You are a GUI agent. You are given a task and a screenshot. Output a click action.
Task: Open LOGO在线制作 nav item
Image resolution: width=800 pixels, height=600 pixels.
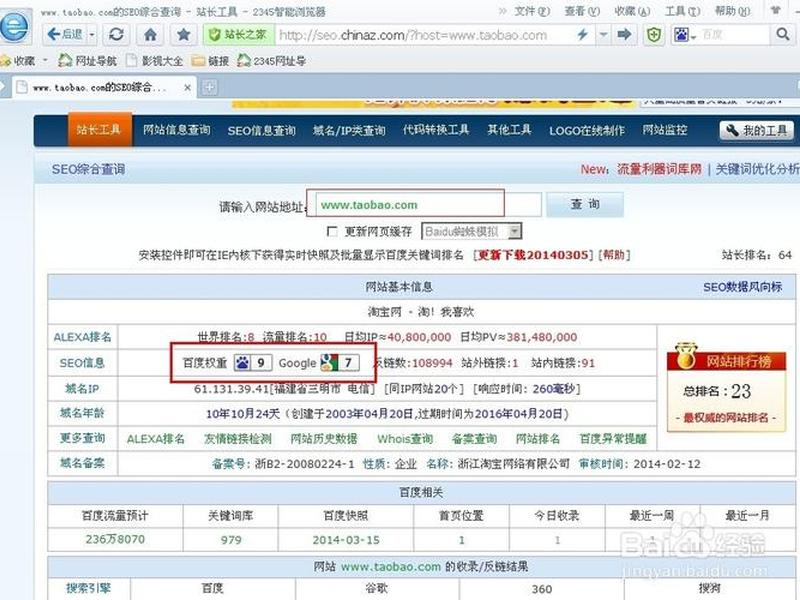pyautogui.click(x=587, y=130)
